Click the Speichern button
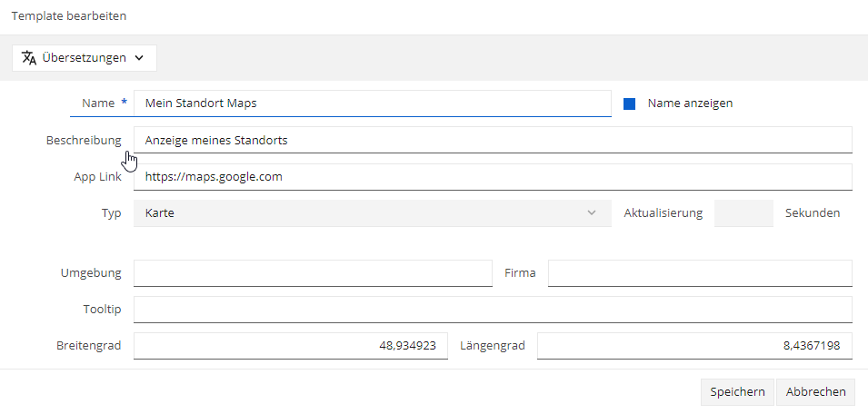 coord(737,392)
